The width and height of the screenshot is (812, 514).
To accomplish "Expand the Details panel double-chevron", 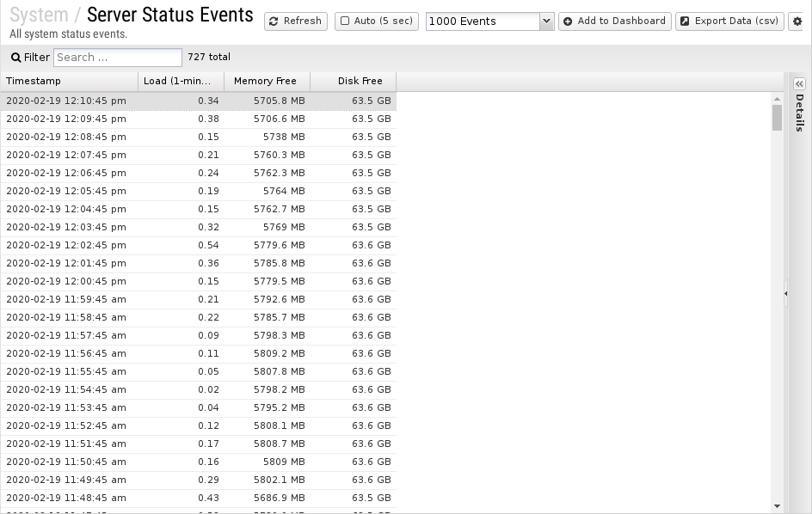I will point(799,84).
